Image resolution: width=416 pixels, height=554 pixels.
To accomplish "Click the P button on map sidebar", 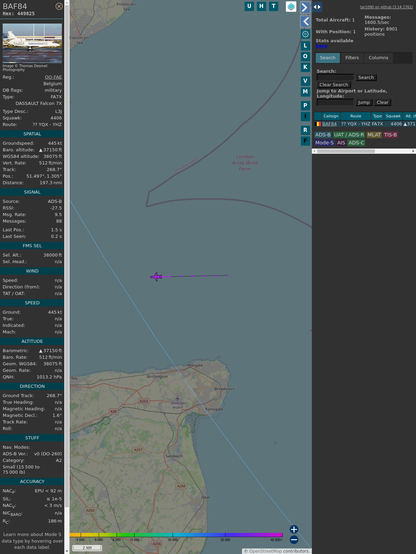I will (305, 106).
